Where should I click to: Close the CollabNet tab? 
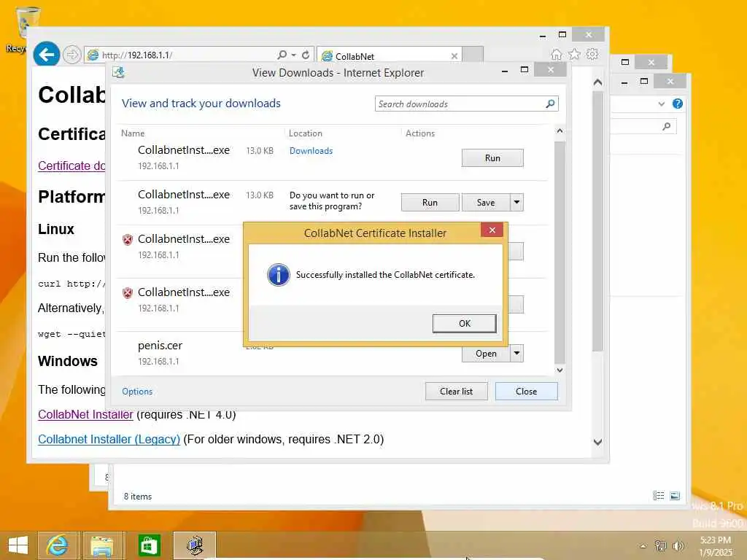(454, 56)
